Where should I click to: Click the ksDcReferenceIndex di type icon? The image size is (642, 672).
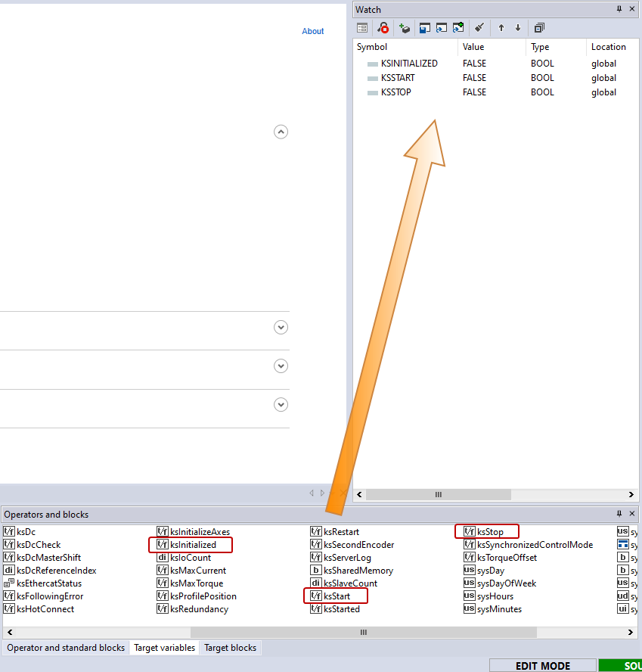9,571
